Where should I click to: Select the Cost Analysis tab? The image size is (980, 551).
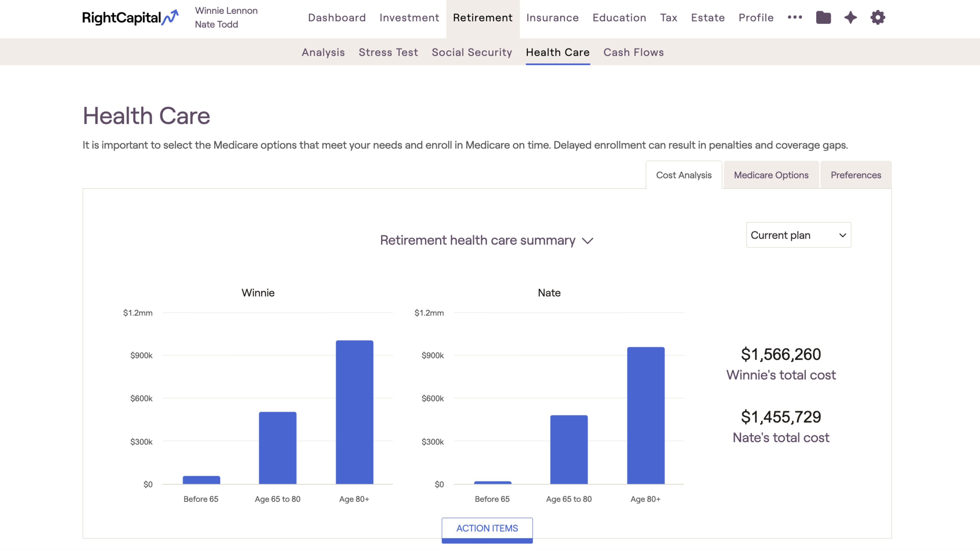684,175
